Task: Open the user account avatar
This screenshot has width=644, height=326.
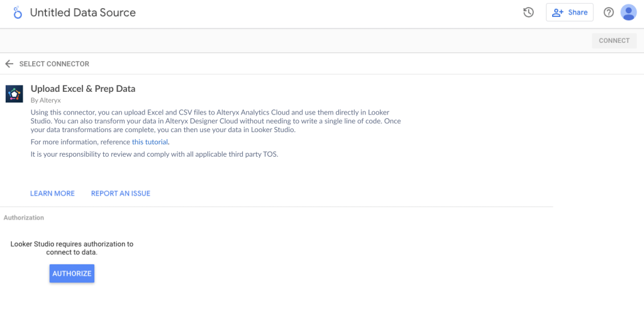Action: tap(628, 13)
